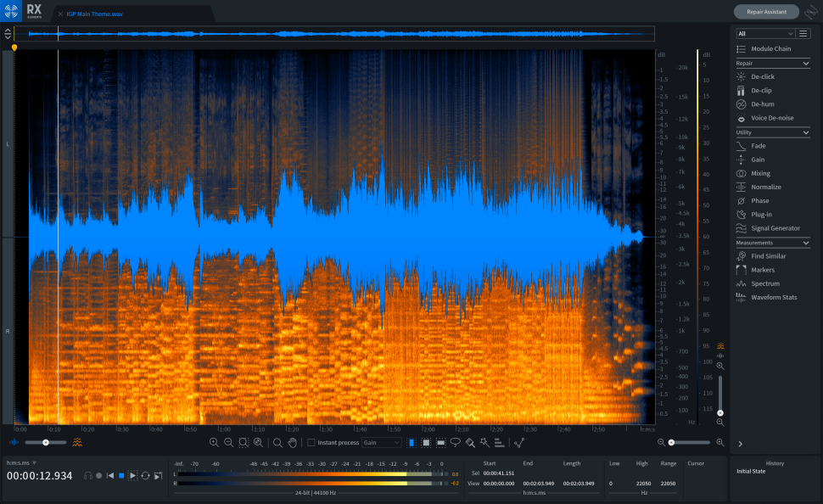
Task: Select the Lasso selection tool
Action: tap(455, 442)
